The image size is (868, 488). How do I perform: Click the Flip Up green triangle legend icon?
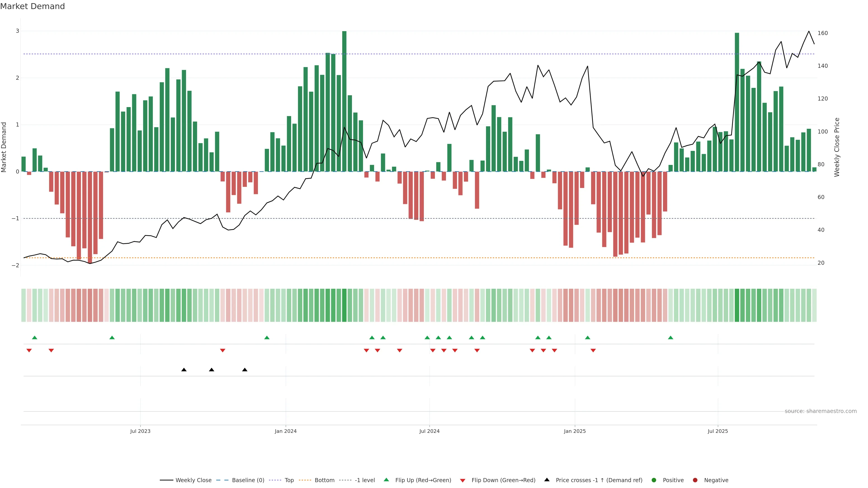point(386,480)
